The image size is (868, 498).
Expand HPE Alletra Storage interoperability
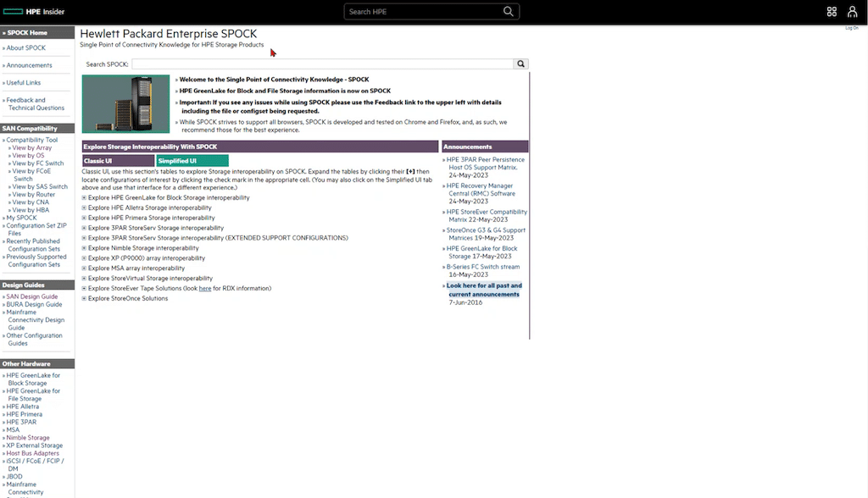coord(84,208)
